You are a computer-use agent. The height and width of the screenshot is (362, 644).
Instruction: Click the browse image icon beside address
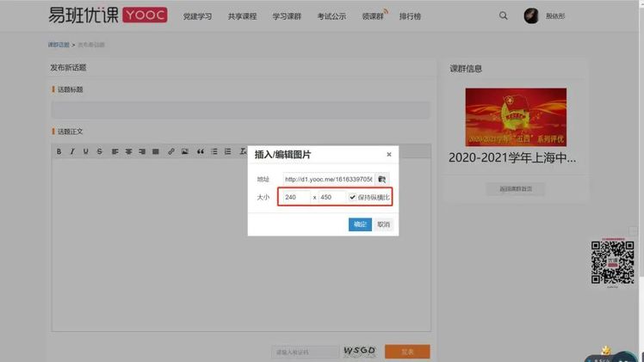[x=383, y=179]
